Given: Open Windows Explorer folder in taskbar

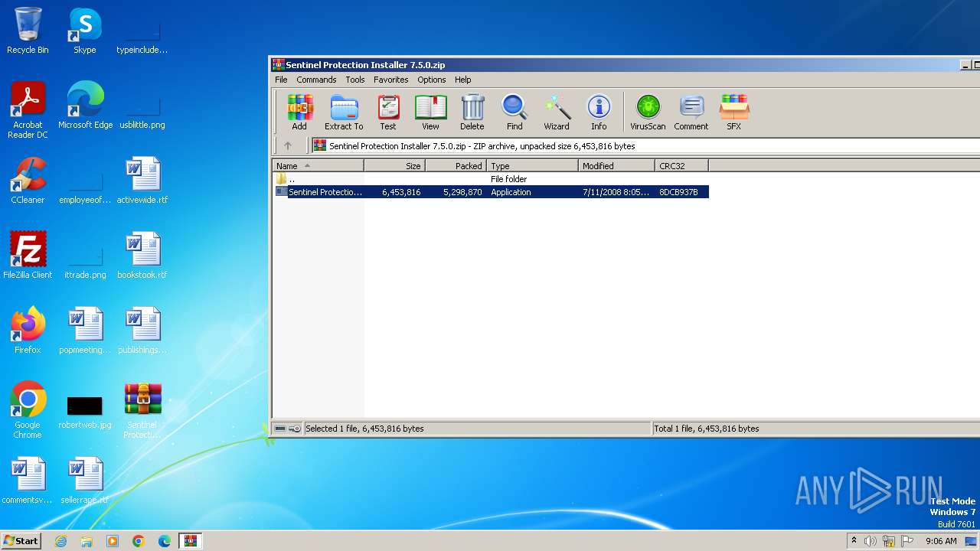Looking at the screenshot, I should coord(87,541).
